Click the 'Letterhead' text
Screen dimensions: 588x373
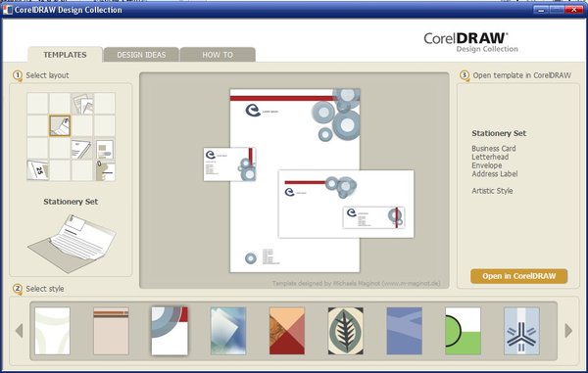[x=490, y=157]
